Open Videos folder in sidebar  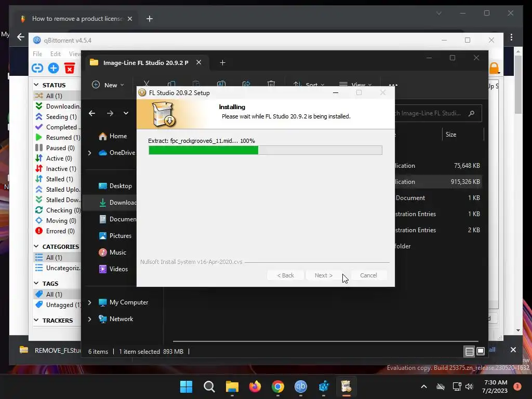[x=113, y=269]
